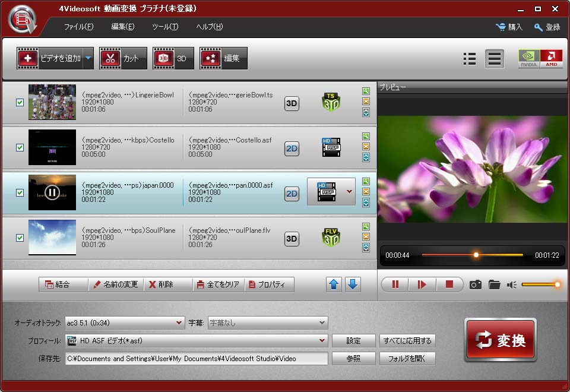Open the snapshot folder icon
Viewport: 570px width, 392px height.
[x=495, y=284]
